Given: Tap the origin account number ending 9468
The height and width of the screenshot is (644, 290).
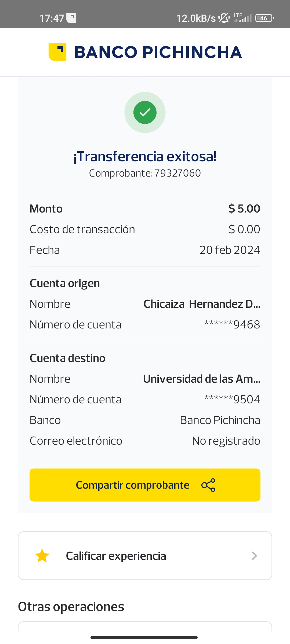Looking at the screenshot, I should [232, 325].
